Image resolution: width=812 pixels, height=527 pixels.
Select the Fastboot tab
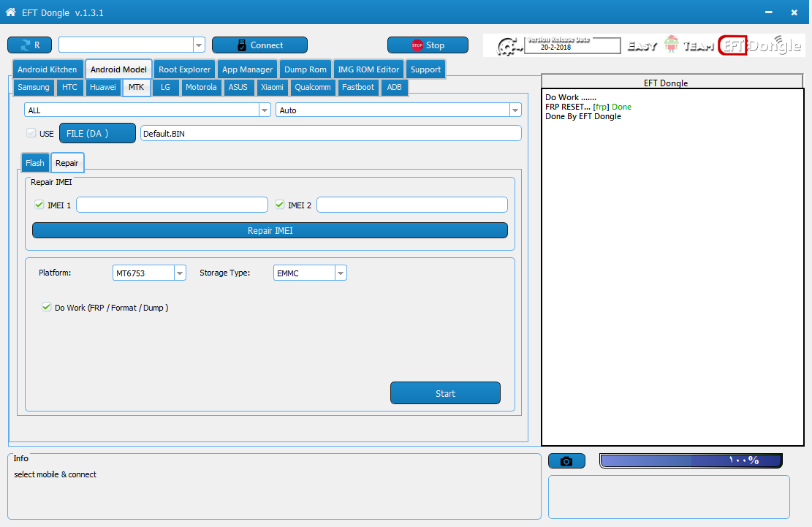point(358,87)
